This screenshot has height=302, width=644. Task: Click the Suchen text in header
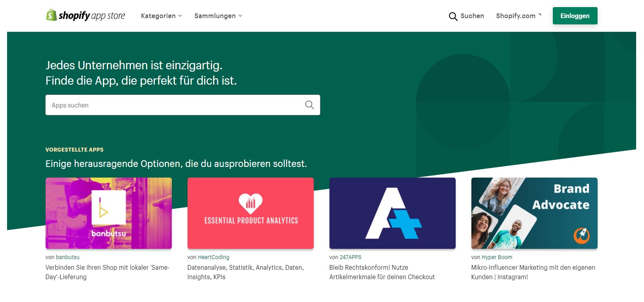coord(472,16)
